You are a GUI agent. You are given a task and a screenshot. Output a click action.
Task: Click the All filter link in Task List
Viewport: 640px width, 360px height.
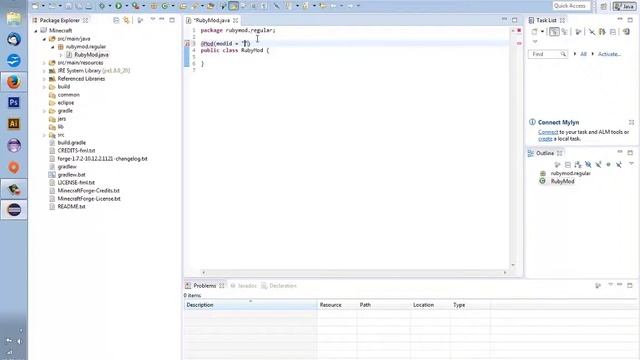pos(583,54)
